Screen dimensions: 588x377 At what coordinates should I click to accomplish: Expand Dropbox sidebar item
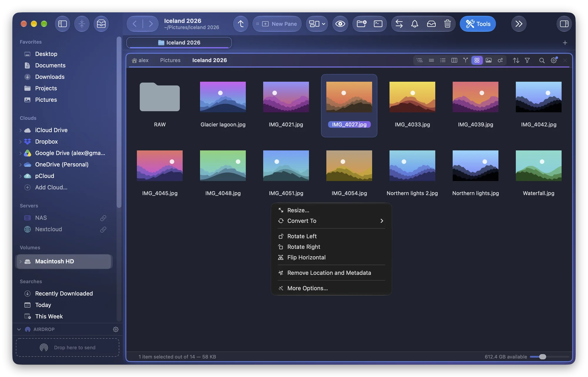click(20, 142)
